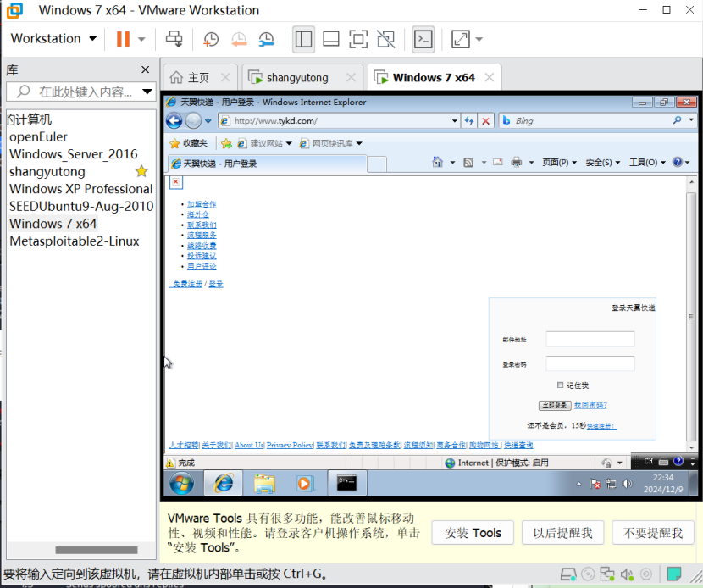
Task: Click the 找回密码? link
Action: [590, 405]
